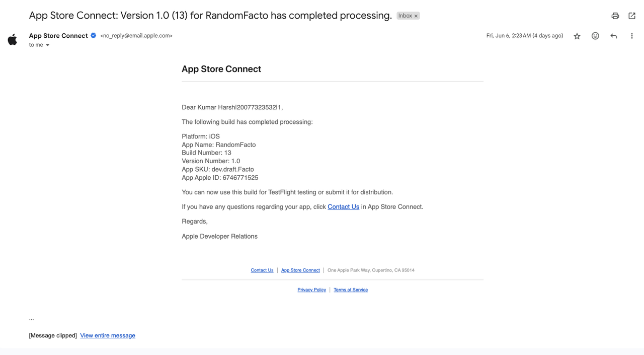Click the email date Fri, Jun 6, 2:23 AM
This screenshot has height=355, width=644.
point(525,36)
